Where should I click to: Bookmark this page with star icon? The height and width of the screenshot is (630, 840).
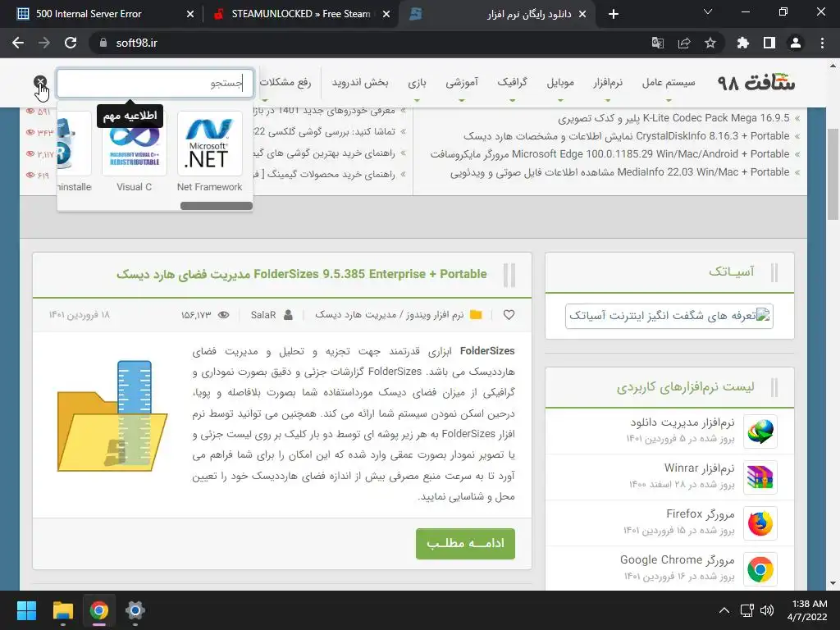(x=710, y=43)
